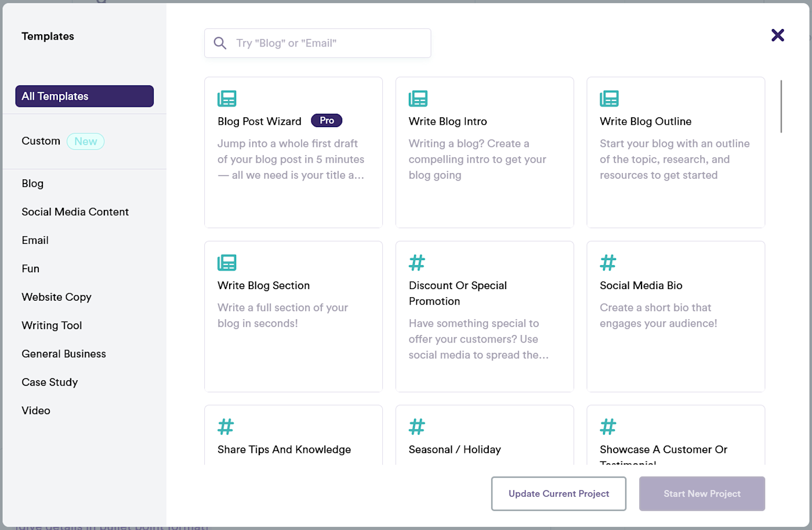This screenshot has width=812, height=530.
Task: Select the Write Blog Outline title
Action: tap(646, 121)
